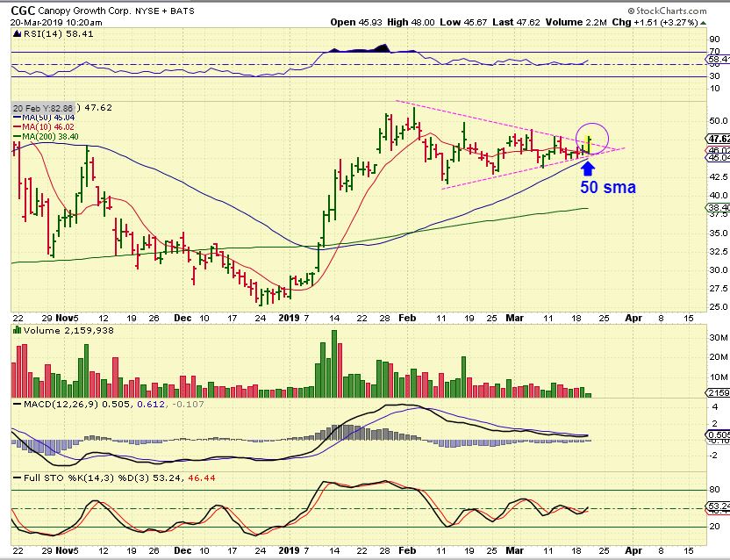
Task: Click the Last 47.62 value in the header
Action: (x=516, y=22)
